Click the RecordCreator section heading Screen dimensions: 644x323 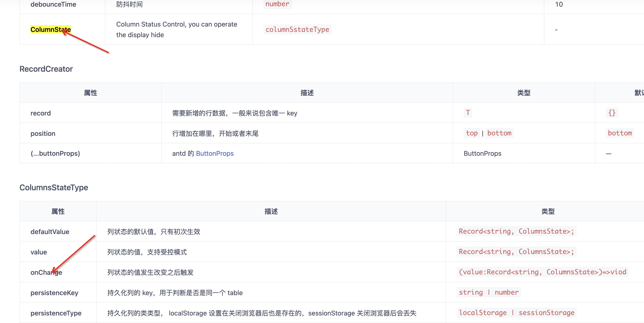click(x=46, y=69)
